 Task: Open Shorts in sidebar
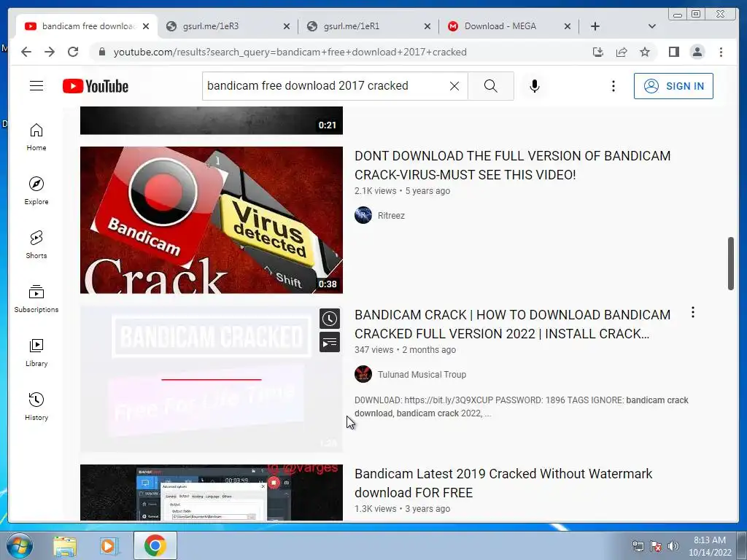(36, 245)
